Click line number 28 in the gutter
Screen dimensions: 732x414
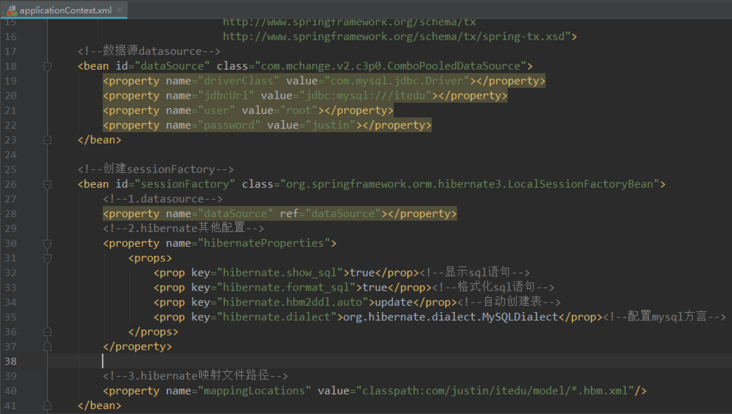coord(10,214)
